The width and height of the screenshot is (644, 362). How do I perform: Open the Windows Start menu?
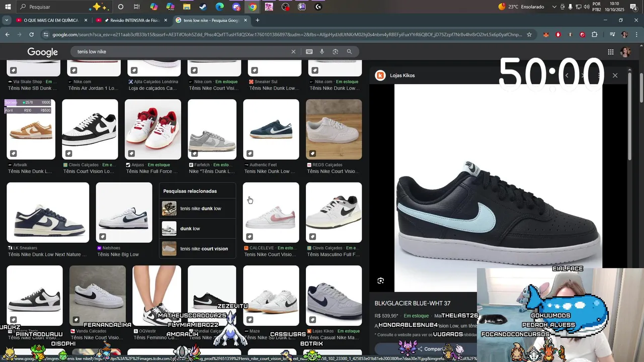point(8,7)
